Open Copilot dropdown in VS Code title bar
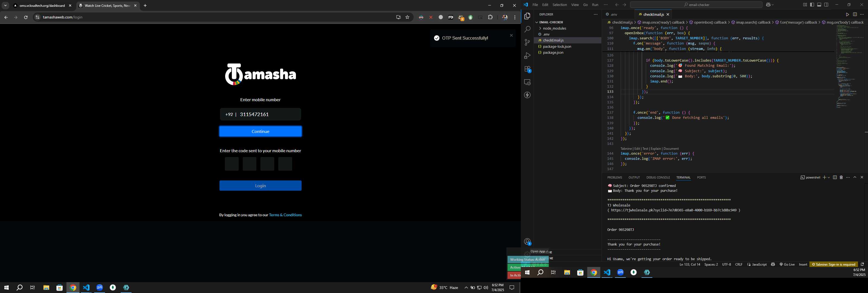The width and height of the screenshot is (868, 293). coord(772,5)
